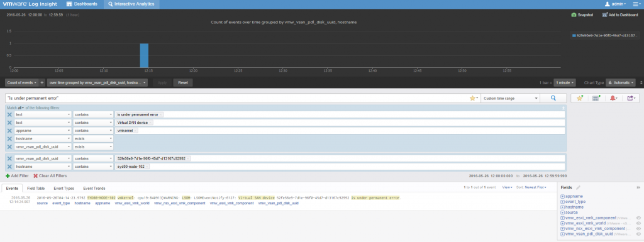Open the Custom time range dropdown
The width and height of the screenshot is (644, 242).
(x=509, y=99)
